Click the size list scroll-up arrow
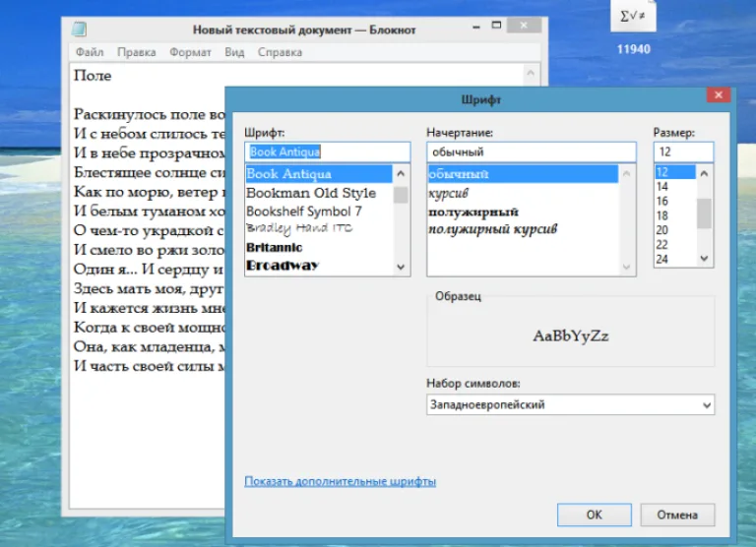The height and width of the screenshot is (547, 756). 705,173
